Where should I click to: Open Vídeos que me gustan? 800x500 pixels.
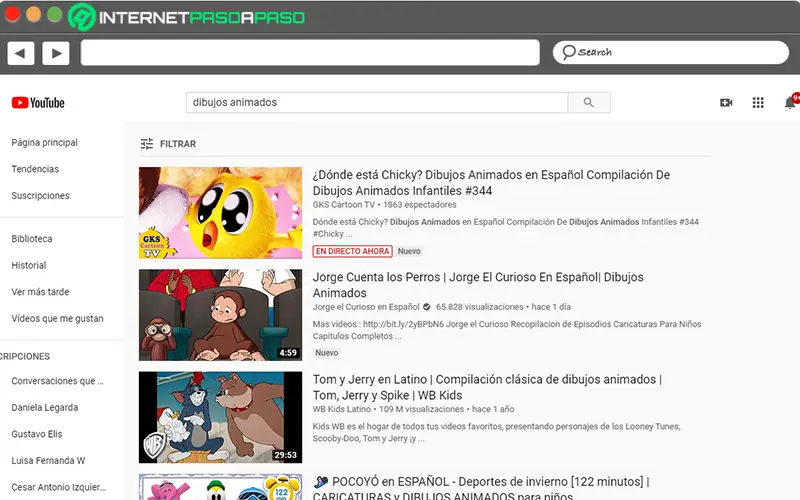click(x=57, y=318)
